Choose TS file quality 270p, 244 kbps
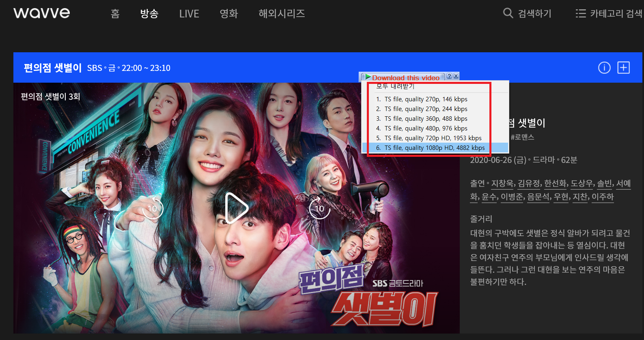The height and width of the screenshot is (340, 644). point(435,109)
